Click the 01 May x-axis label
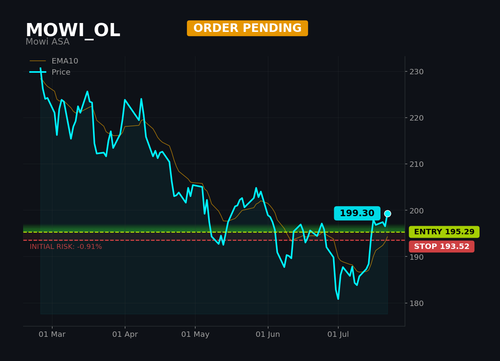This screenshot has height=361, width=500. (x=195, y=334)
